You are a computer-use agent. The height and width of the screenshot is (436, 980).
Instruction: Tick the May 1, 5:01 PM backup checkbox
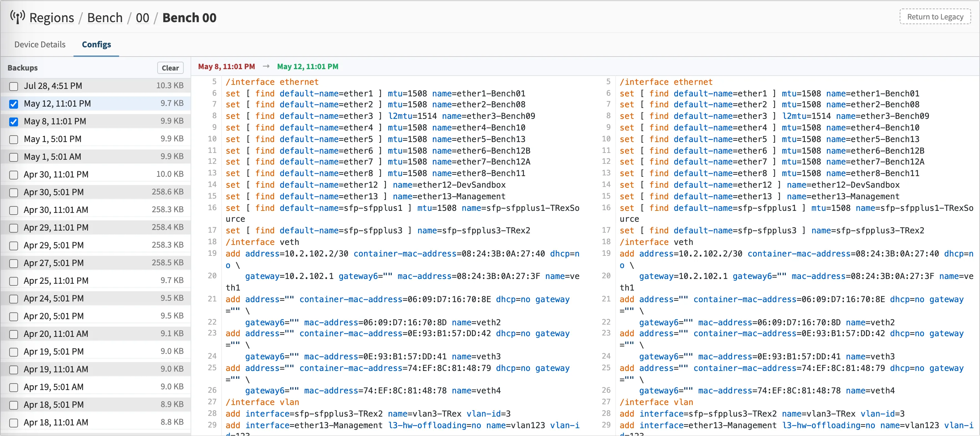[x=14, y=139]
